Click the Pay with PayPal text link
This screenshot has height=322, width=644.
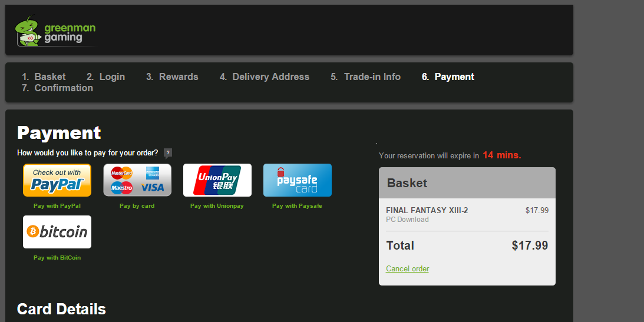coord(57,206)
